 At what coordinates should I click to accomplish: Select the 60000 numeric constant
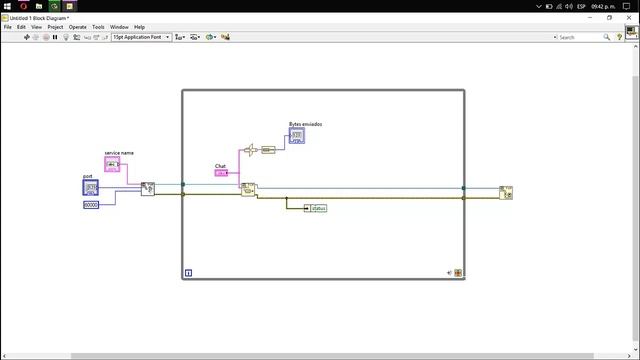pyautogui.click(x=91, y=205)
